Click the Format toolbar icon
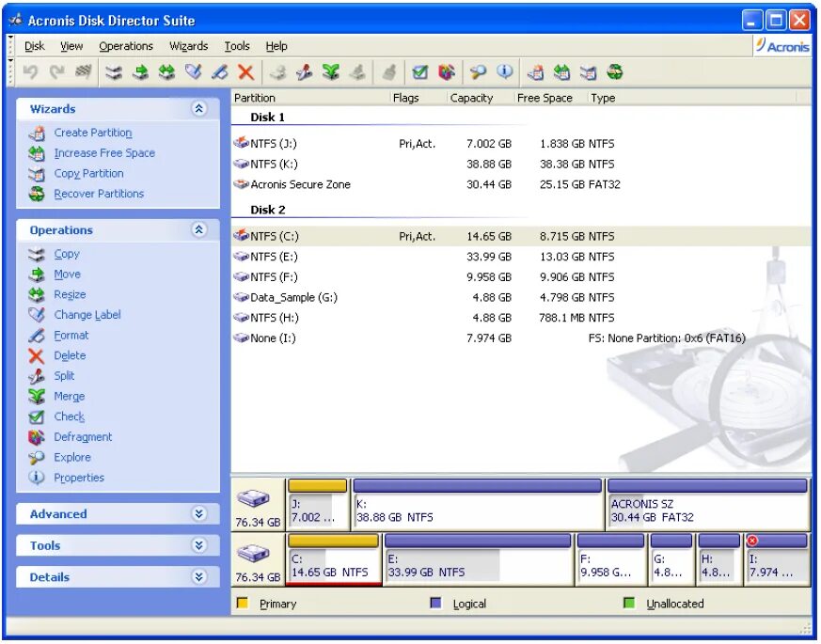The height and width of the screenshot is (644, 821). tap(219, 72)
